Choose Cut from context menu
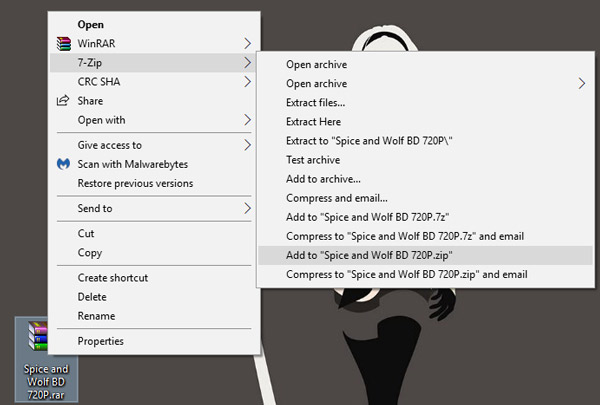Screen dimensions: 600x405 click(155, 234)
